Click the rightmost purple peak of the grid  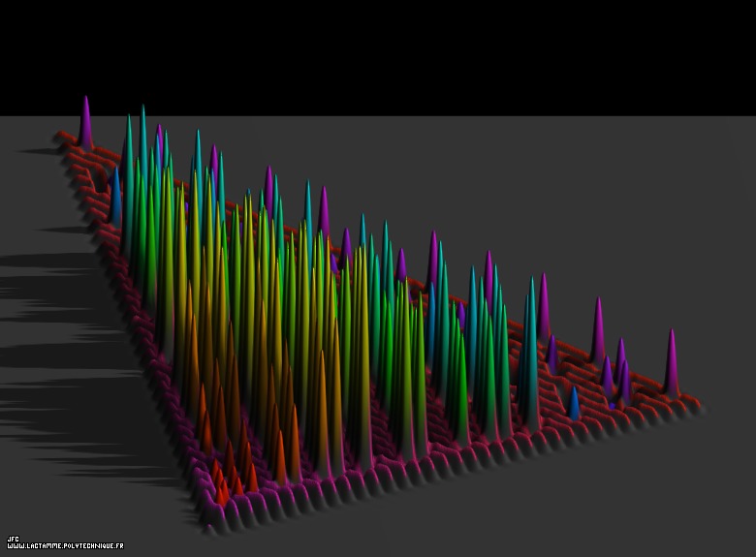pos(671,363)
